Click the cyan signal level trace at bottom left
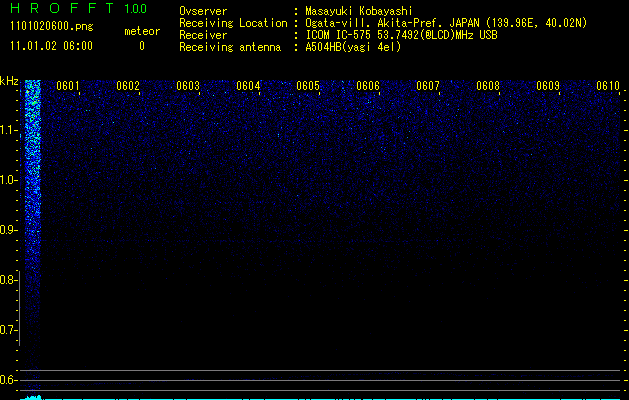 pyautogui.click(x=31, y=398)
